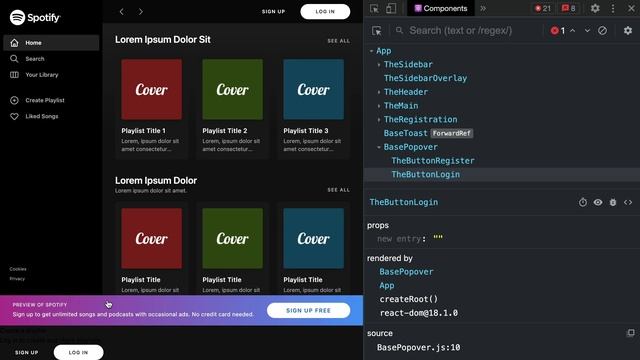This screenshot has height=360, width=640.
Task: Click the Cookies link
Action: pyautogui.click(x=18, y=269)
